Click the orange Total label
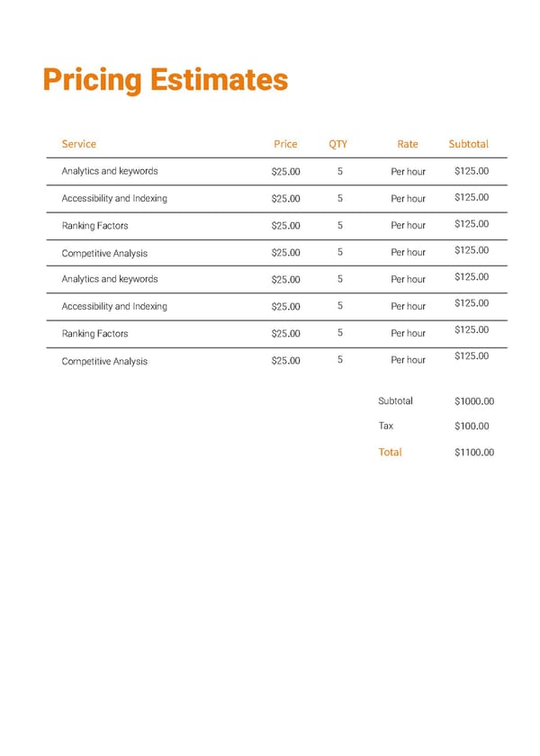The height and width of the screenshot is (756, 540). click(x=390, y=452)
